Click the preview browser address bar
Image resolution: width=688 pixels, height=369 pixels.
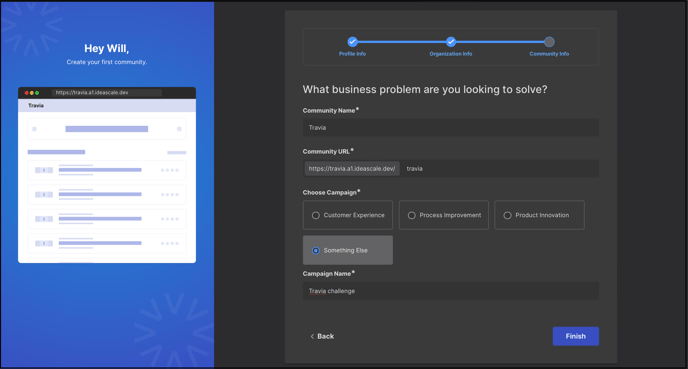coord(107,93)
